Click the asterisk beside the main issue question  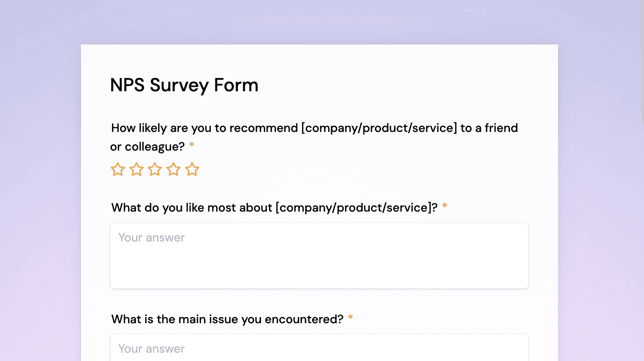tap(351, 317)
